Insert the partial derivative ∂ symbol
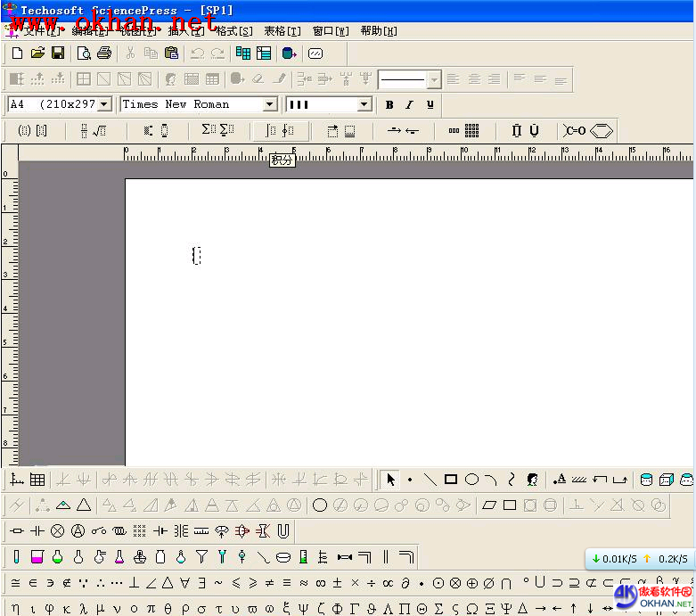This screenshot has height=616, width=696. click(405, 583)
